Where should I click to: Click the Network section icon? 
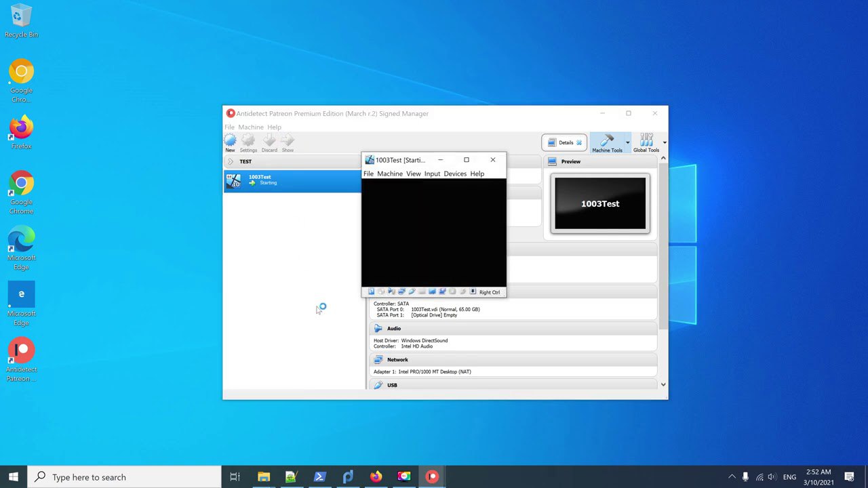(x=378, y=360)
